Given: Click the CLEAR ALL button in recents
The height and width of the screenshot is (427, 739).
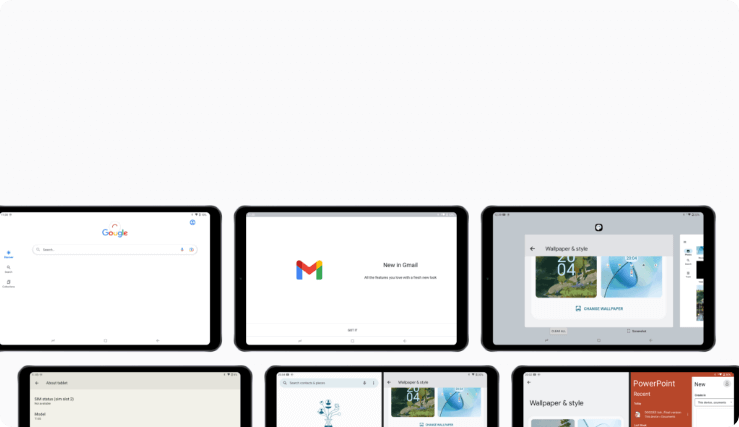Looking at the screenshot, I should coord(558,331).
